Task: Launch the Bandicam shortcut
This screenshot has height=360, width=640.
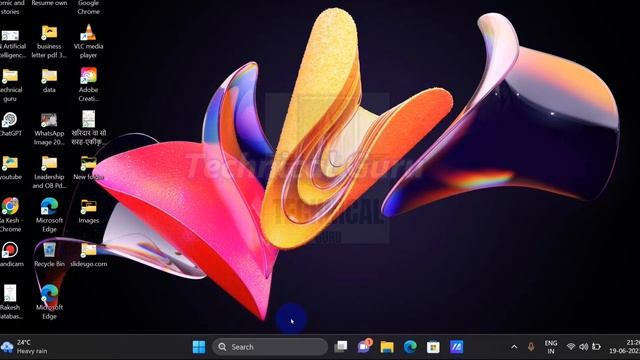Action: pyautogui.click(x=10, y=254)
